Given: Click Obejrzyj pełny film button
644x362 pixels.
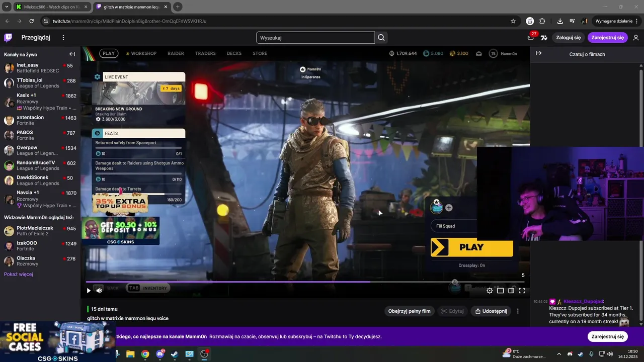Looking at the screenshot, I should coord(410,311).
